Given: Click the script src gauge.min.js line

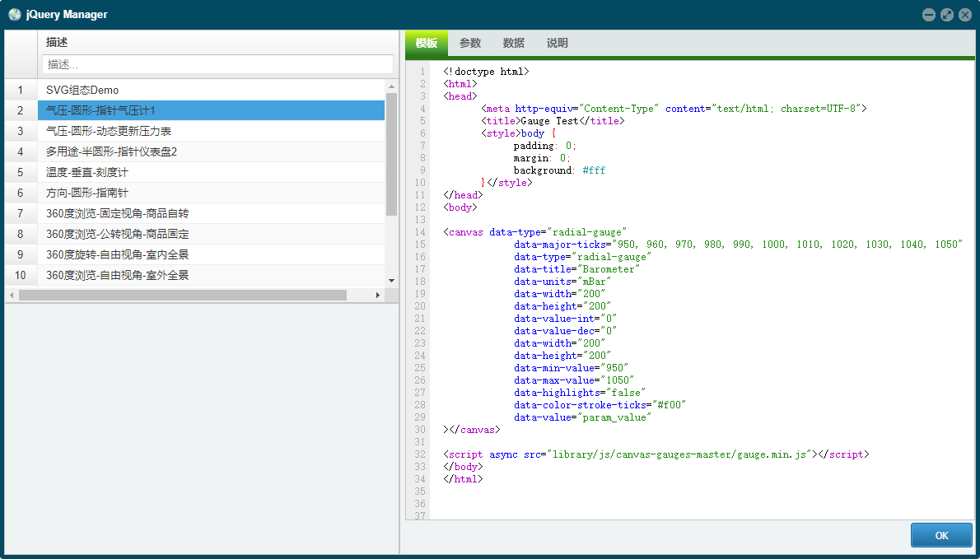Looking at the screenshot, I should click(x=656, y=454).
